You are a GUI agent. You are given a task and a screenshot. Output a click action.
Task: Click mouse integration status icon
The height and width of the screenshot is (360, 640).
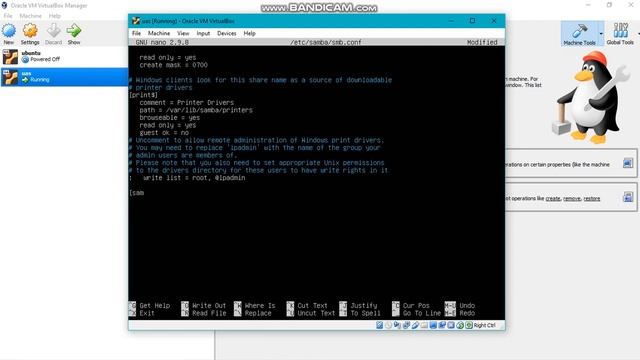coord(460,325)
